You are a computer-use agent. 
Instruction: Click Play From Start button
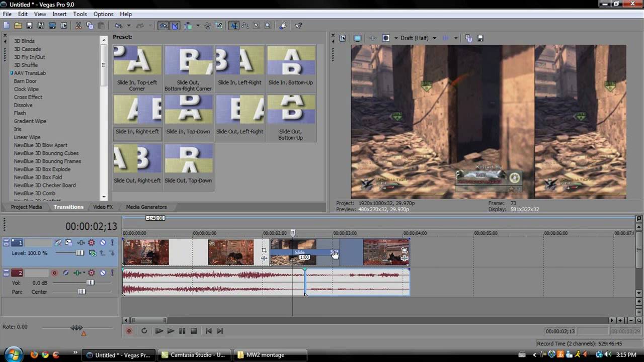[159, 331]
